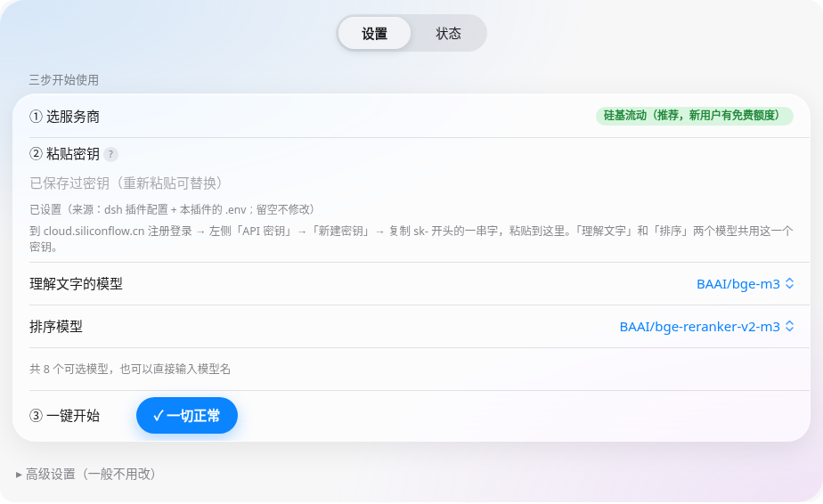Click the 排序模型 label
Screen dimensions: 823x504
click(x=56, y=327)
